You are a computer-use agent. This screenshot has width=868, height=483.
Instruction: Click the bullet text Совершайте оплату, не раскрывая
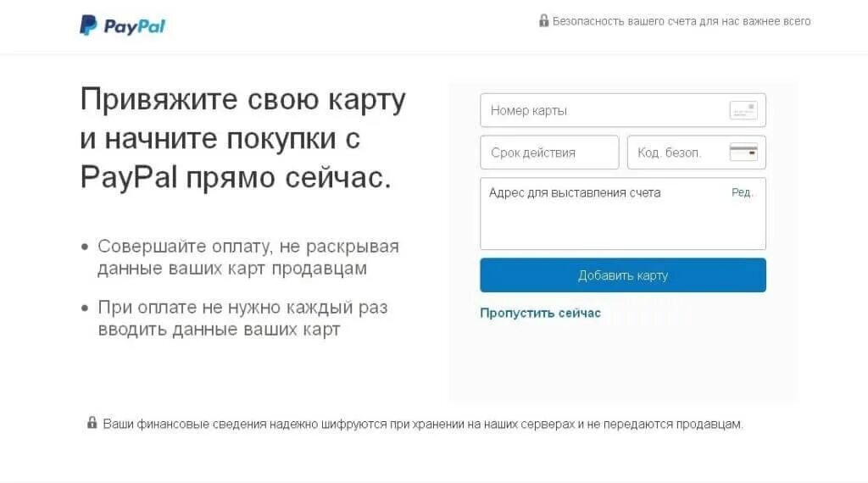point(248,247)
